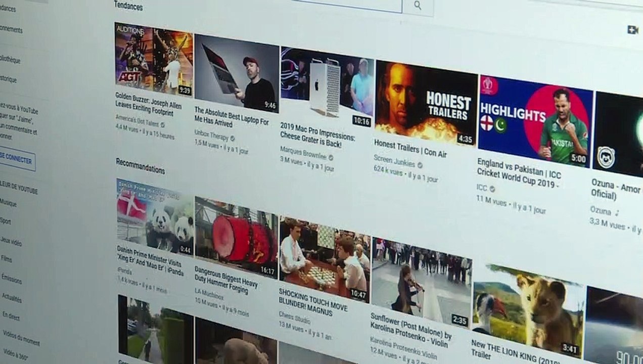643x364 pixels.
Task: Open Unbox Therapy channel name
Action: coord(211,134)
